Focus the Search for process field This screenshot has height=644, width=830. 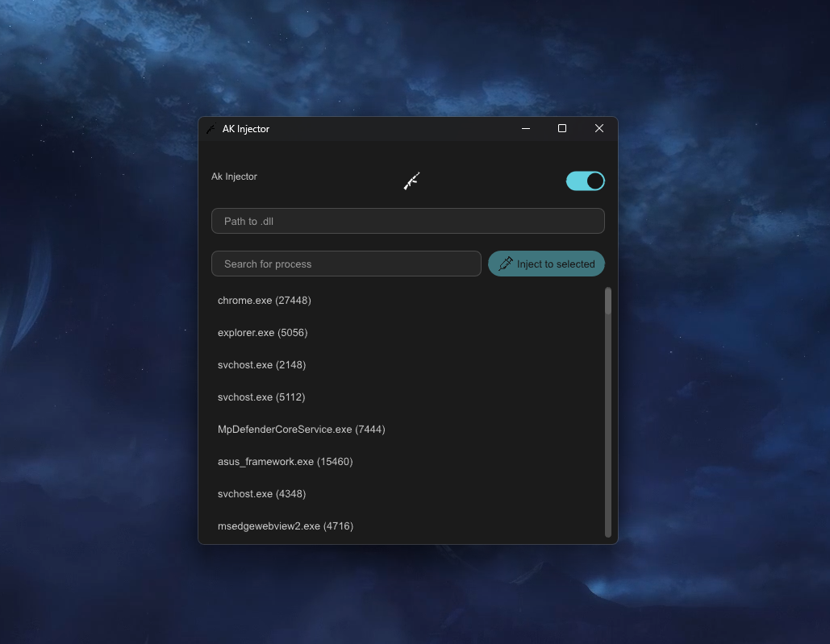click(345, 264)
